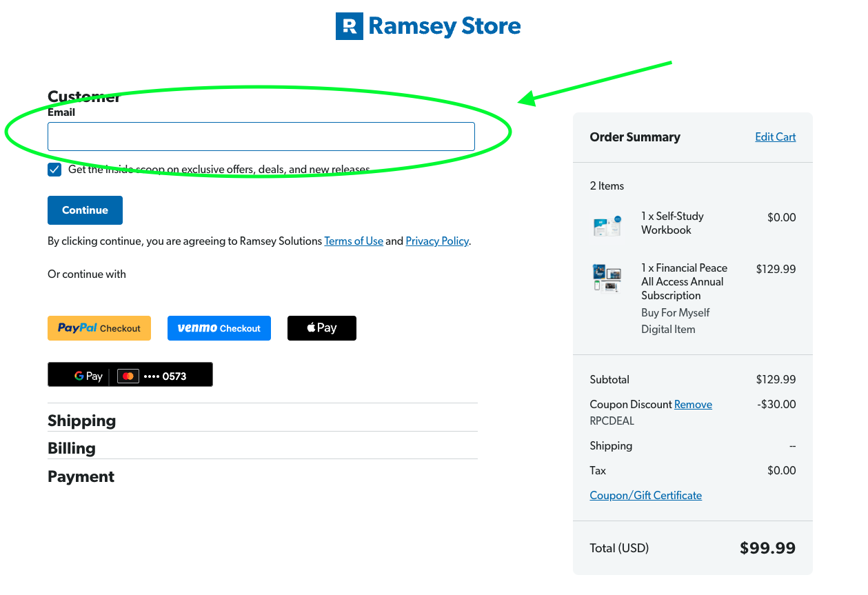This screenshot has width=868, height=595.
Task: Choose PayPal Checkout option
Action: (99, 328)
